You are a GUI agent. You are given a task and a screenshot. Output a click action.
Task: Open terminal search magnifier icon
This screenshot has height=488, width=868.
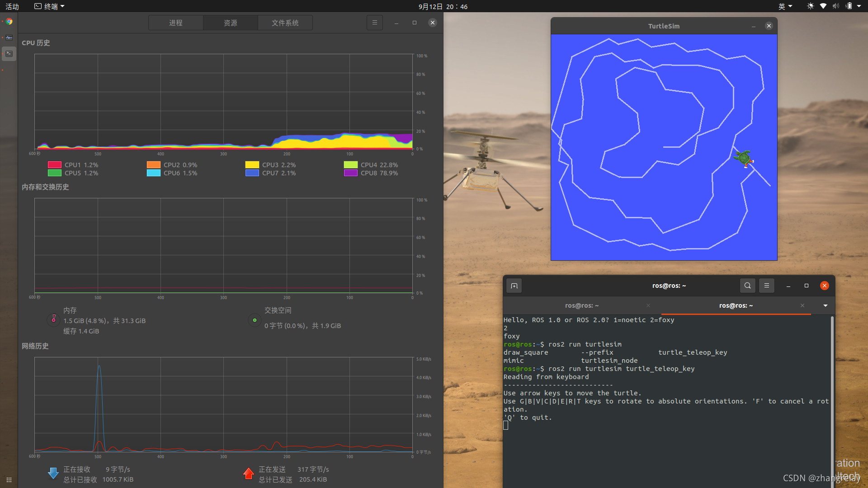point(747,286)
